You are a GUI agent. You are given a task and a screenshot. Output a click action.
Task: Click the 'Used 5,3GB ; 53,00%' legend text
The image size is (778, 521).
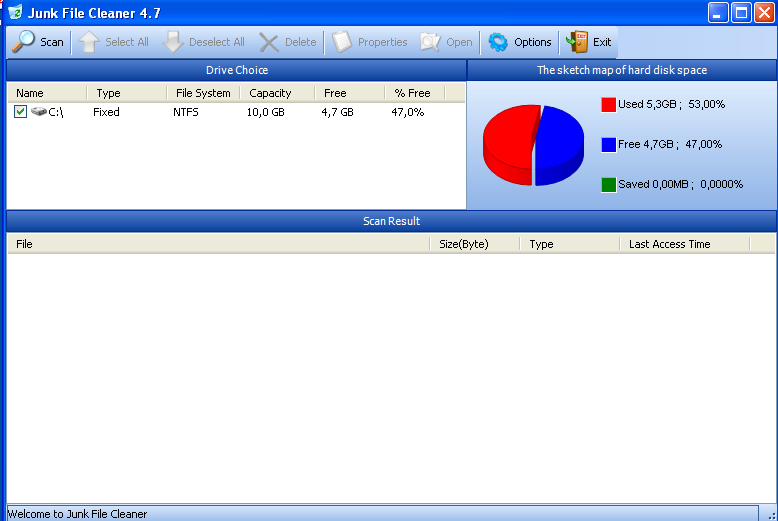671,104
